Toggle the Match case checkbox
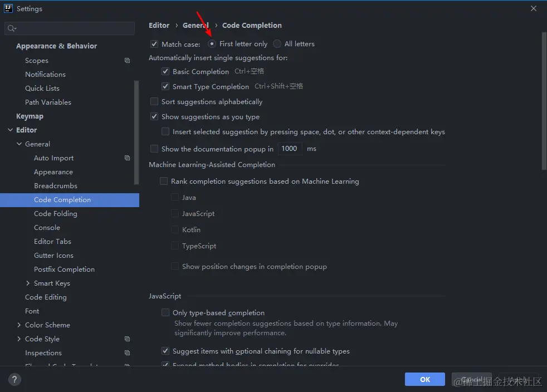This screenshot has height=392, width=547. click(x=154, y=44)
